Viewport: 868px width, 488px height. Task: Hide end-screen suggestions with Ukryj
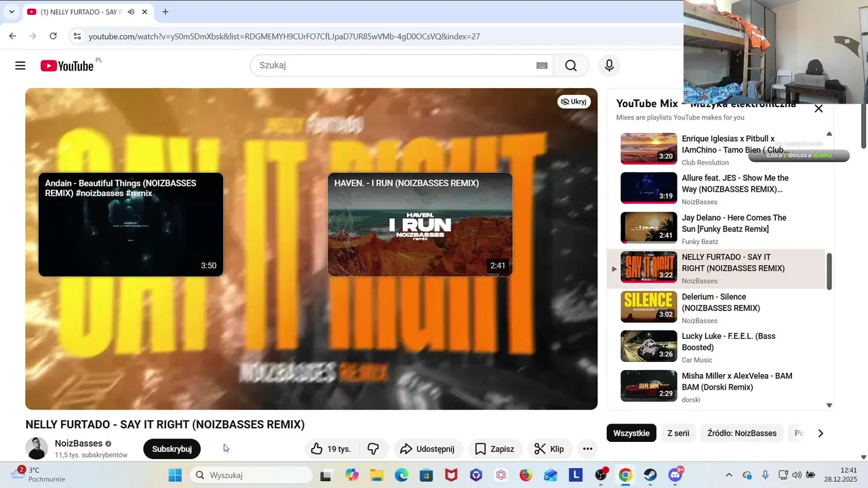pos(574,102)
